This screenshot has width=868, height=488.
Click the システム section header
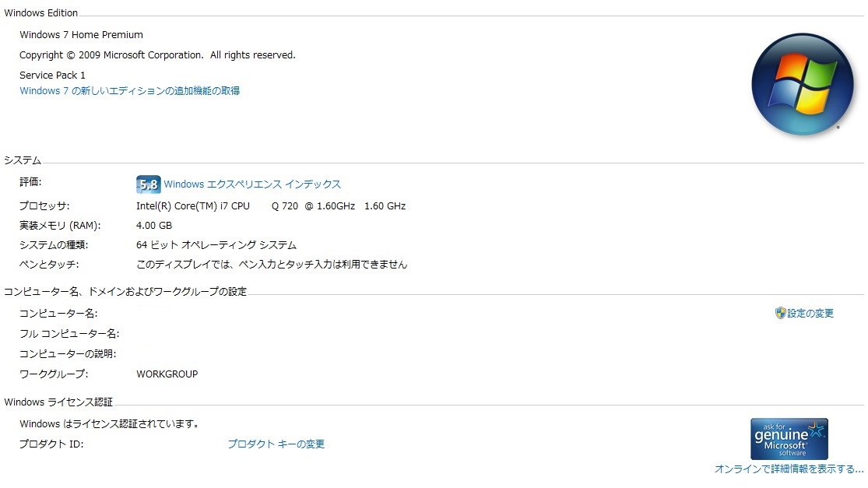(x=23, y=160)
